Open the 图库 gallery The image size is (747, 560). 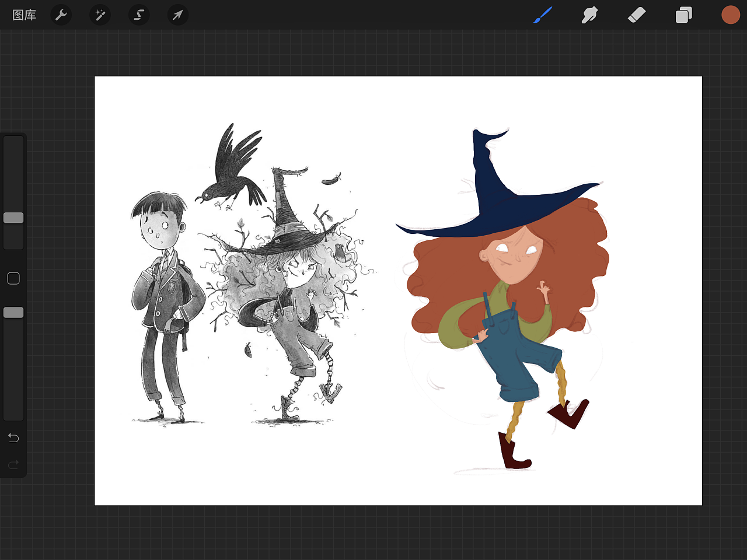tap(25, 15)
